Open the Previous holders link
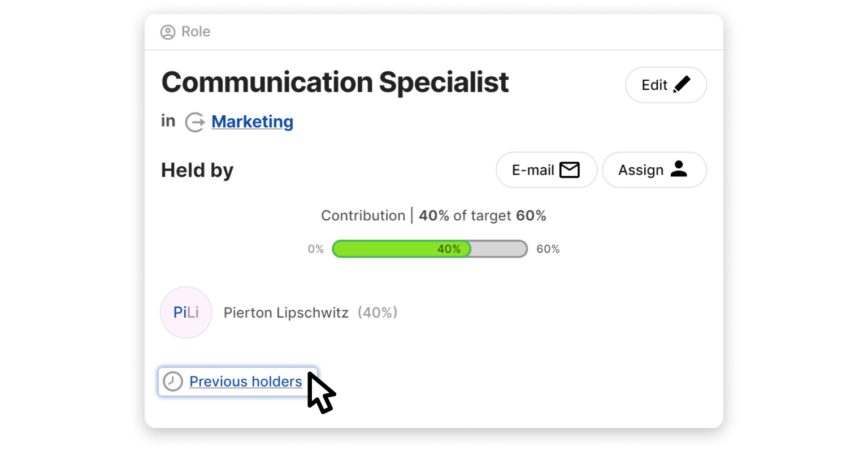The height and width of the screenshot is (451, 868). coord(245,381)
